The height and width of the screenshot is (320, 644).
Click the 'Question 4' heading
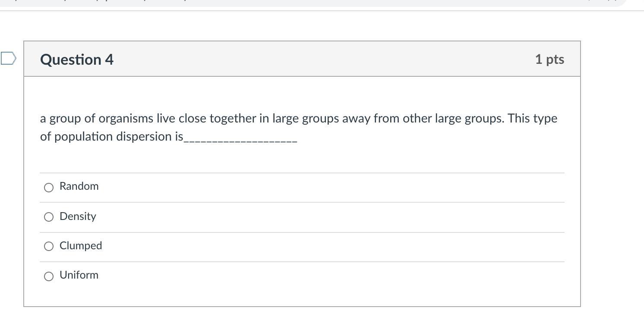pos(77,60)
